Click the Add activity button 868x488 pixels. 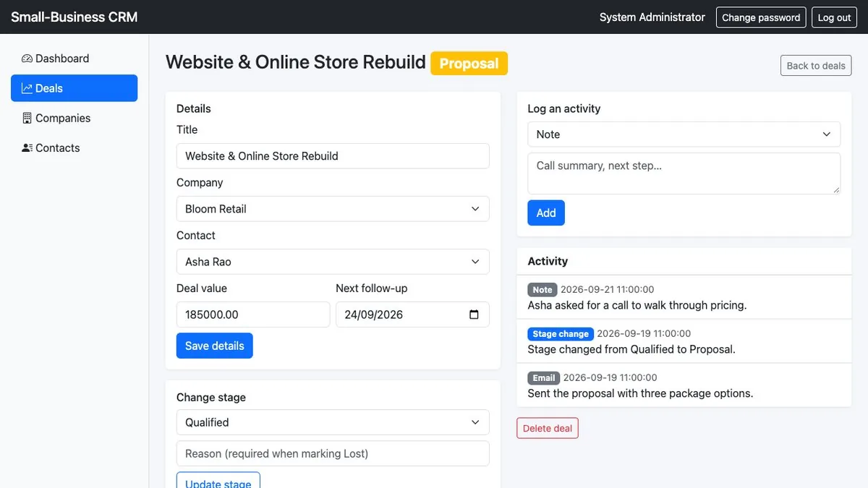(546, 213)
